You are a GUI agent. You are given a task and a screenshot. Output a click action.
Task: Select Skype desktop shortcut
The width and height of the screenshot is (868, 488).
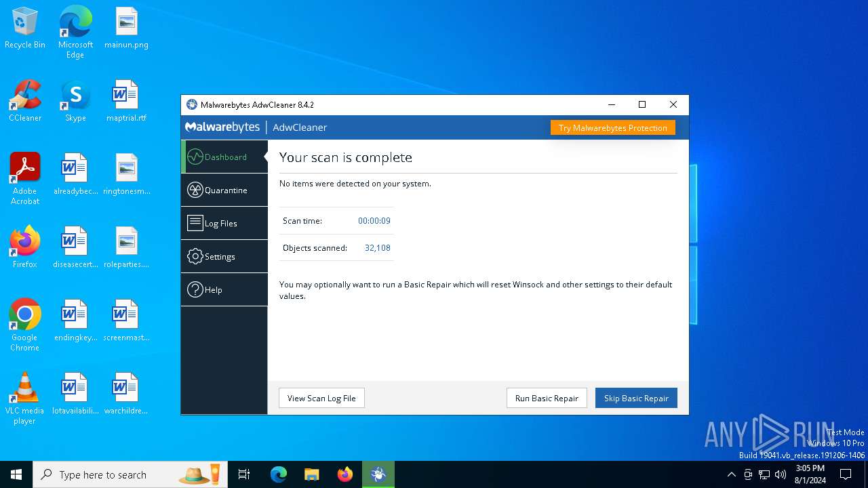(x=75, y=101)
